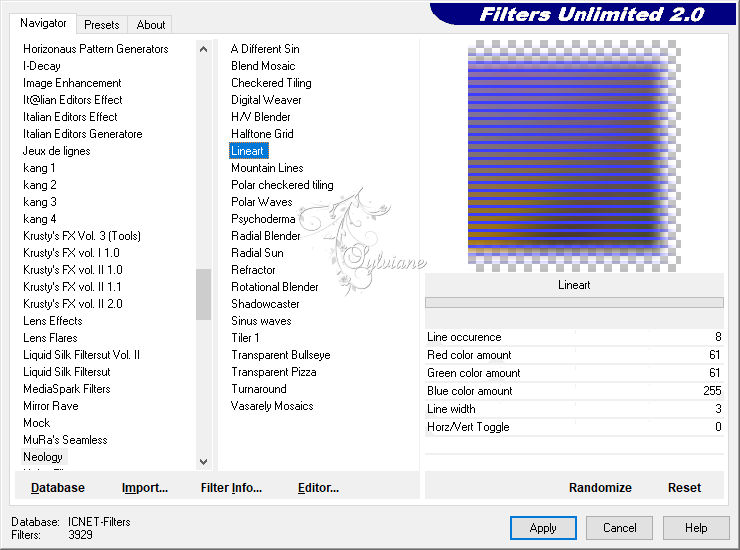Choose Polar checkered tiling filter
This screenshot has height=550, width=740.
[282, 185]
